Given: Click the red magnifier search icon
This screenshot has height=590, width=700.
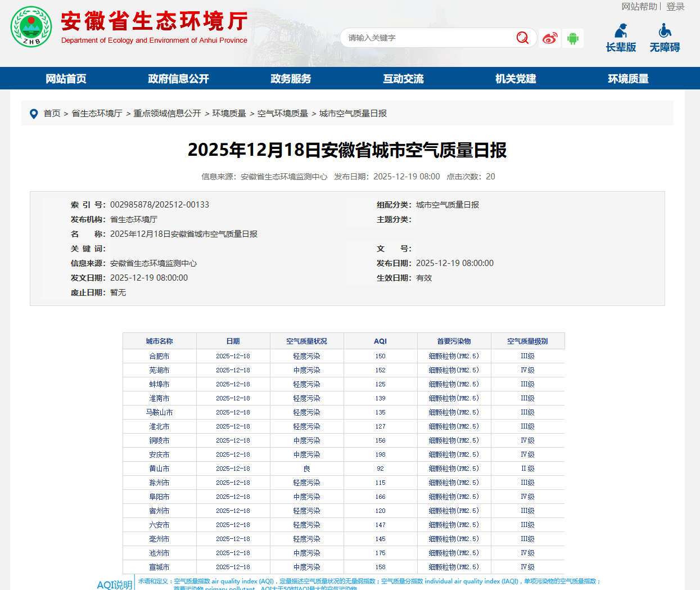Looking at the screenshot, I should click(522, 38).
